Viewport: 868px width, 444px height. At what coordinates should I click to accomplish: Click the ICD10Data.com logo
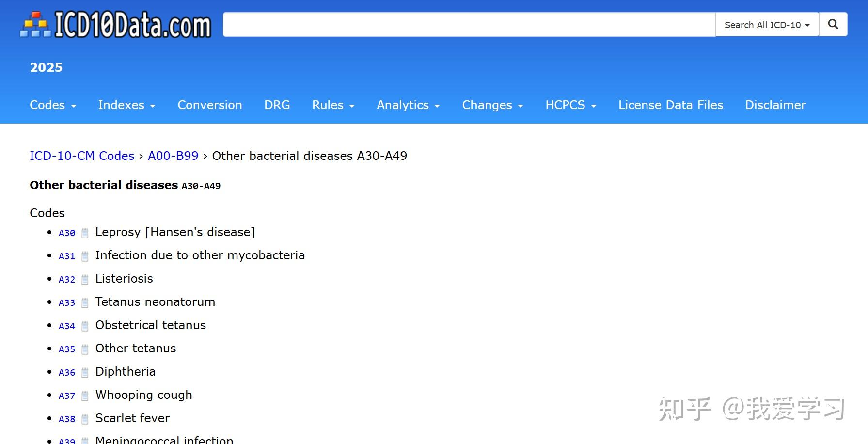pyautogui.click(x=115, y=25)
